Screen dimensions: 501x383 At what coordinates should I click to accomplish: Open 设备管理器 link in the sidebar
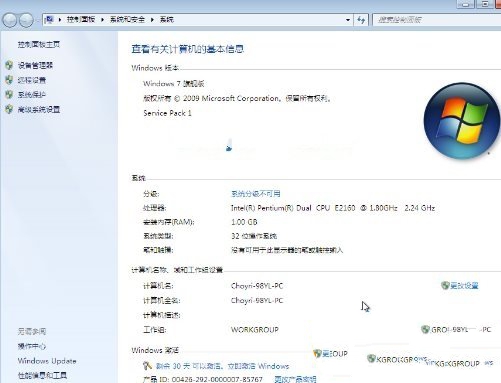point(35,65)
